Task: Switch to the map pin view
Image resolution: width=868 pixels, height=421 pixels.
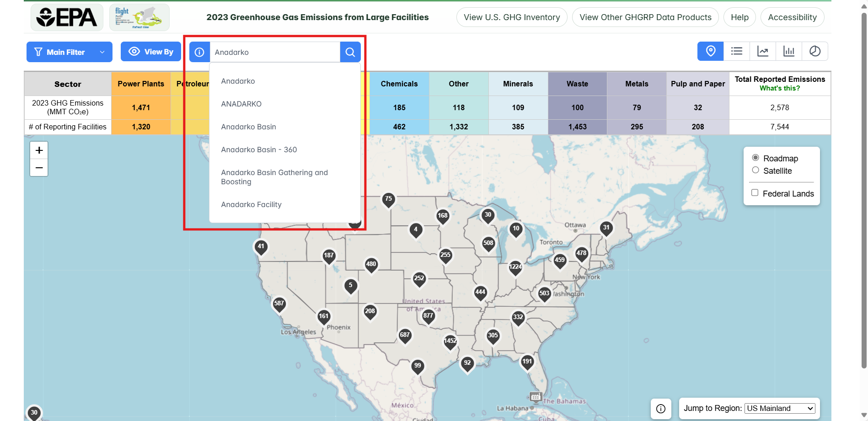Action: pyautogui.click(x=710, y=51)
